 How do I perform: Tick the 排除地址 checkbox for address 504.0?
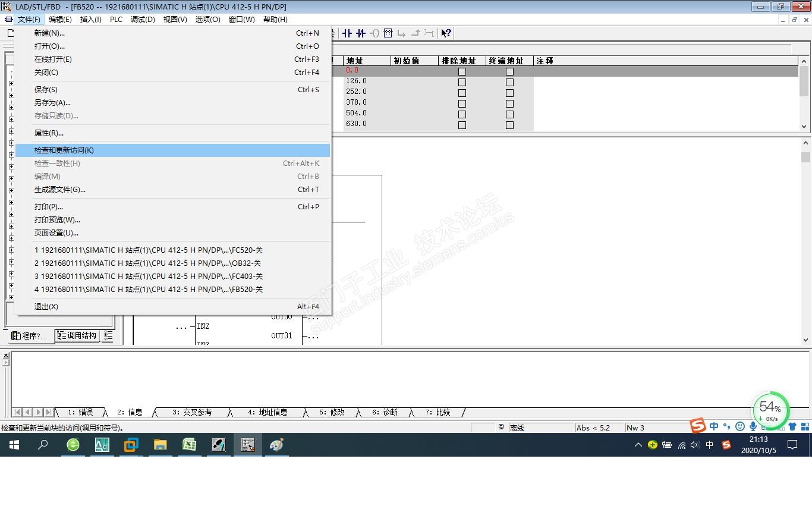point(462,114)
